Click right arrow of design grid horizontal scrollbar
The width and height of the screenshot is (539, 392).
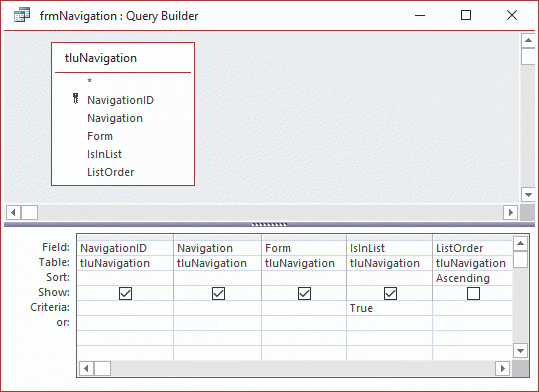503,369
